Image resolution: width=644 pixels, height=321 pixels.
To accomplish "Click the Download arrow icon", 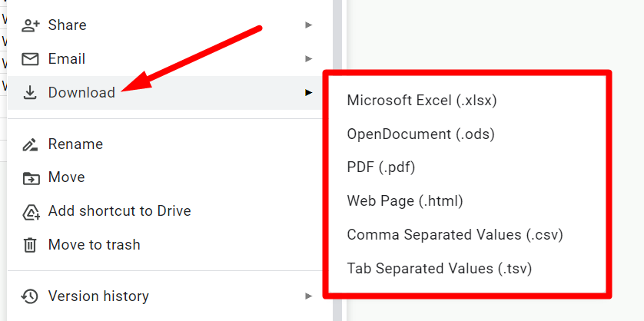I will tap(30, 93).
